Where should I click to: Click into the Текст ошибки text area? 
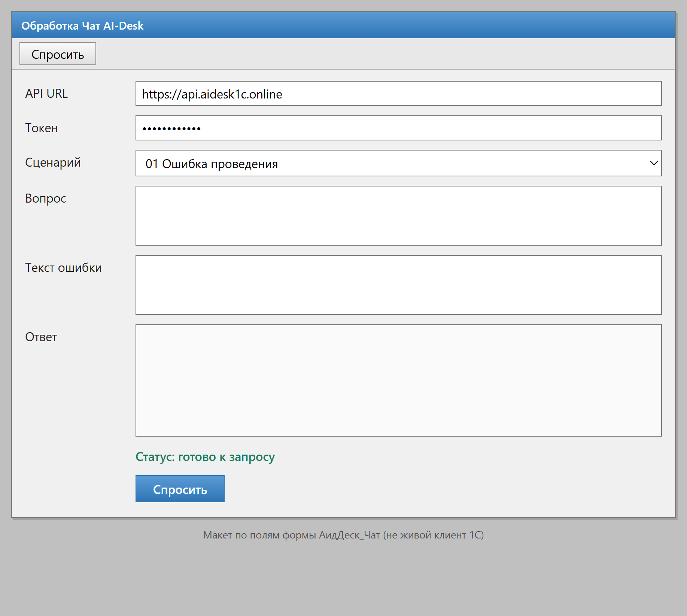coord(398,285)
